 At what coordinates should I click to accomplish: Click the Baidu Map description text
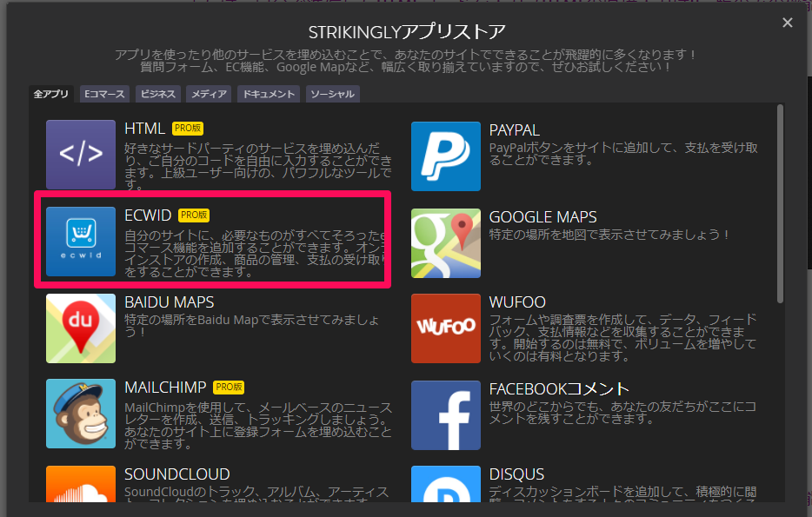coord(251,326)
